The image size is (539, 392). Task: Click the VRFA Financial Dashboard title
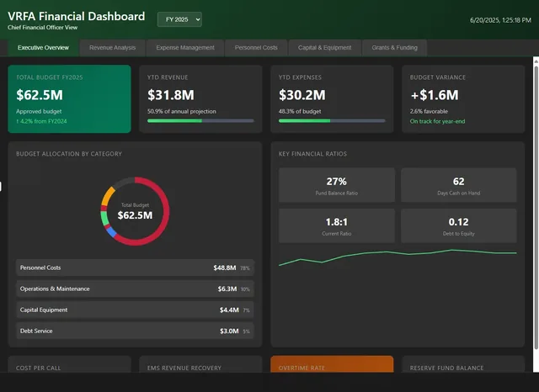click(77, 16)
